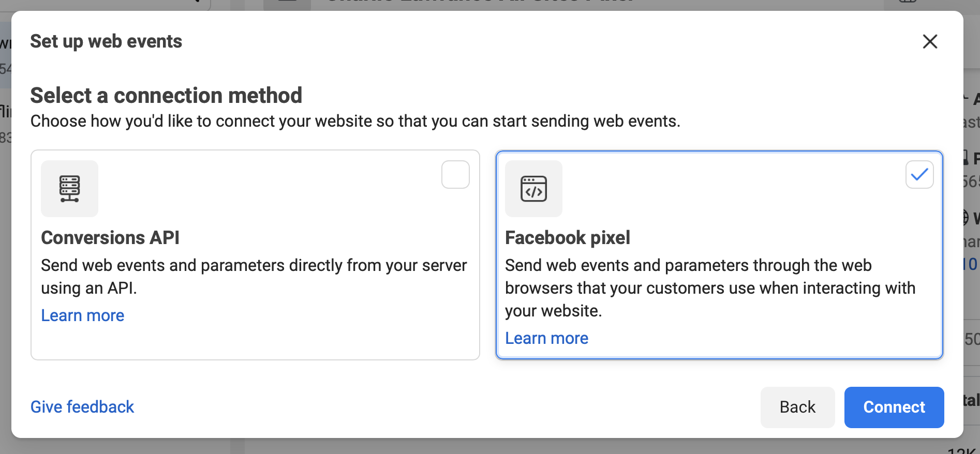The width and height of the screenshot is (980, 454).
Task: Click the Give feedback link
Action: [82, 407]
